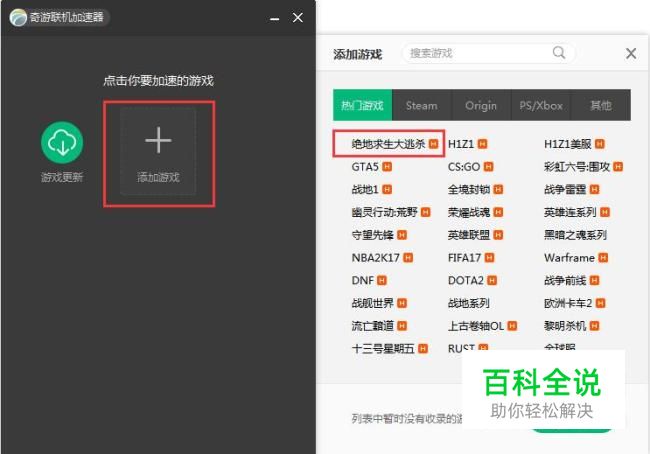Switch to the 热门游戏 tab
Screen dimensions: 650x454
362,105
